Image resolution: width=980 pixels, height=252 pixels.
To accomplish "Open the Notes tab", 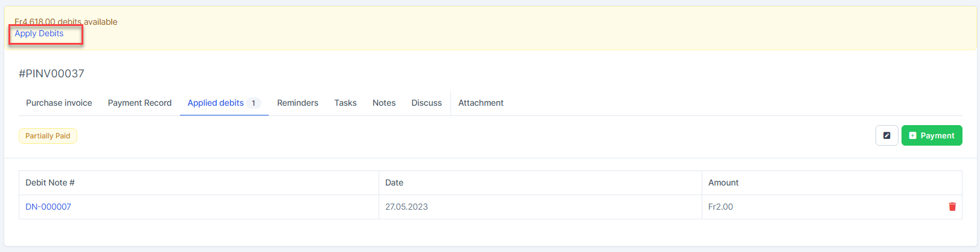I will coord(384,103).
